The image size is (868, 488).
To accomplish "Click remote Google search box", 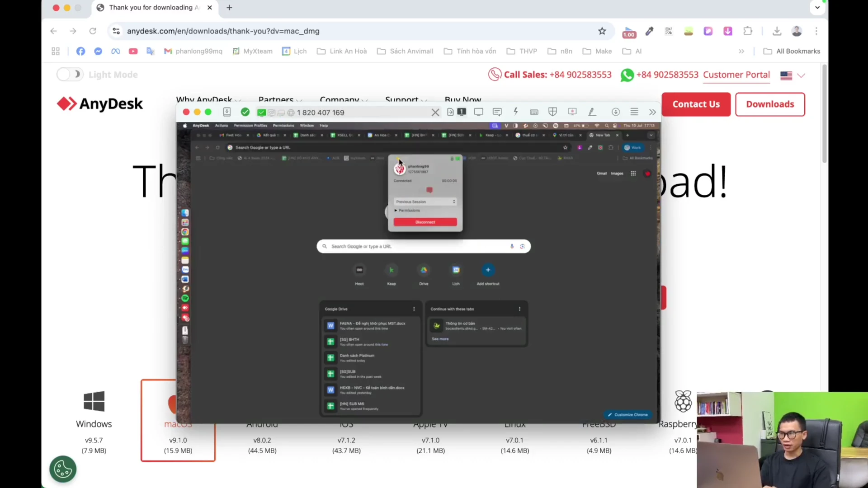I will (424, 246).
